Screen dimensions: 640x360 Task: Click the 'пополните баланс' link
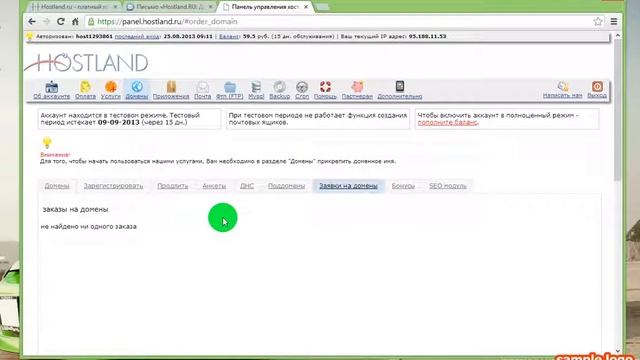(448, 122)
